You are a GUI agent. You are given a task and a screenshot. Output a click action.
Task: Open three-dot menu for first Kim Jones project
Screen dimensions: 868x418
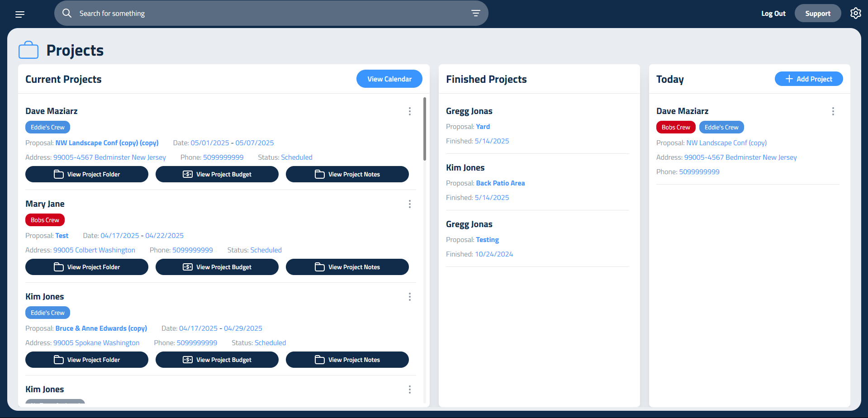[410, 297]
